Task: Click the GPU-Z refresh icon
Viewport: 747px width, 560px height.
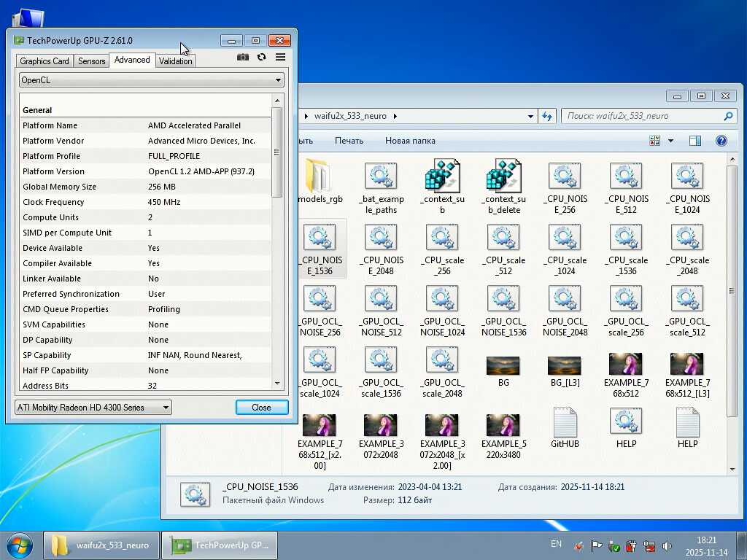Action: [262, 57]
